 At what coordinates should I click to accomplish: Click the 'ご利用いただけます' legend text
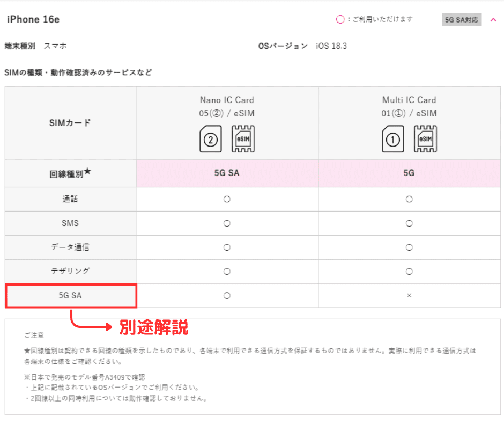(x=382, y=19)
